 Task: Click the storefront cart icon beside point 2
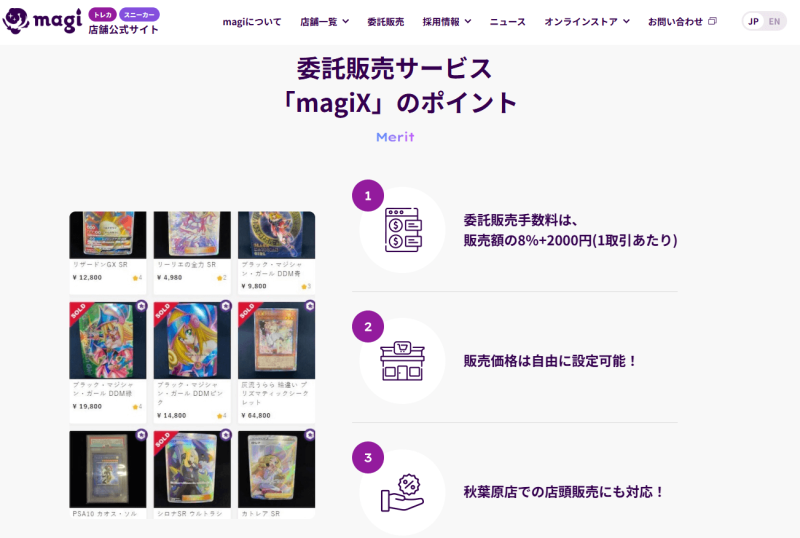pos(402,361)
